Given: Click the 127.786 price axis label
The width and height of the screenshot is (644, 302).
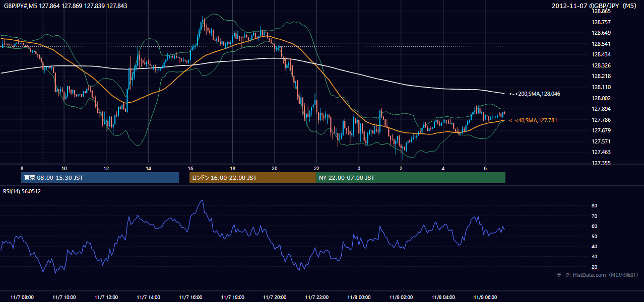Looking at the screenshot, I should pyautogui.click(x=600, y=120).
